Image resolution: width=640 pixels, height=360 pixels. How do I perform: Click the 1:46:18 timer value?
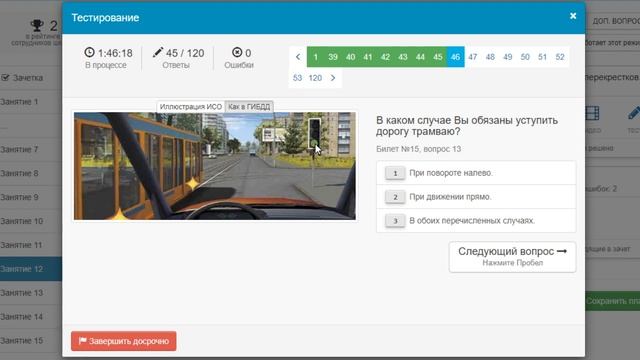coord(115,53)
